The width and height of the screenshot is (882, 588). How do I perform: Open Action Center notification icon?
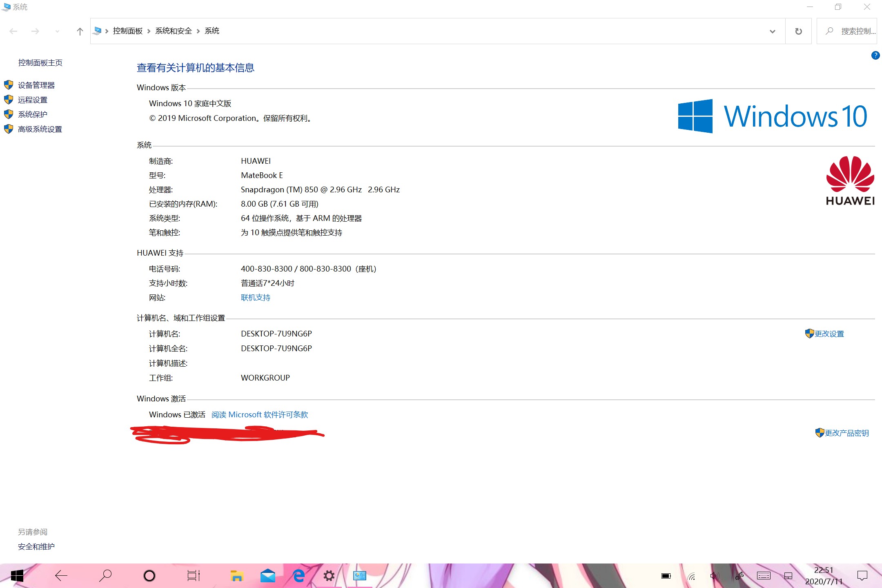[x=862, y=576]
